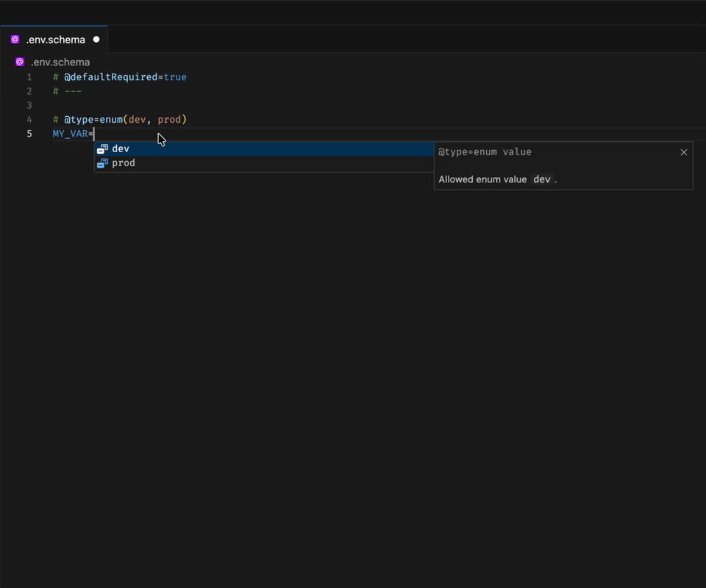Click the enum icon beside the prod suggestion
This screenshot has height=588, width=706.
click(103, 162)
